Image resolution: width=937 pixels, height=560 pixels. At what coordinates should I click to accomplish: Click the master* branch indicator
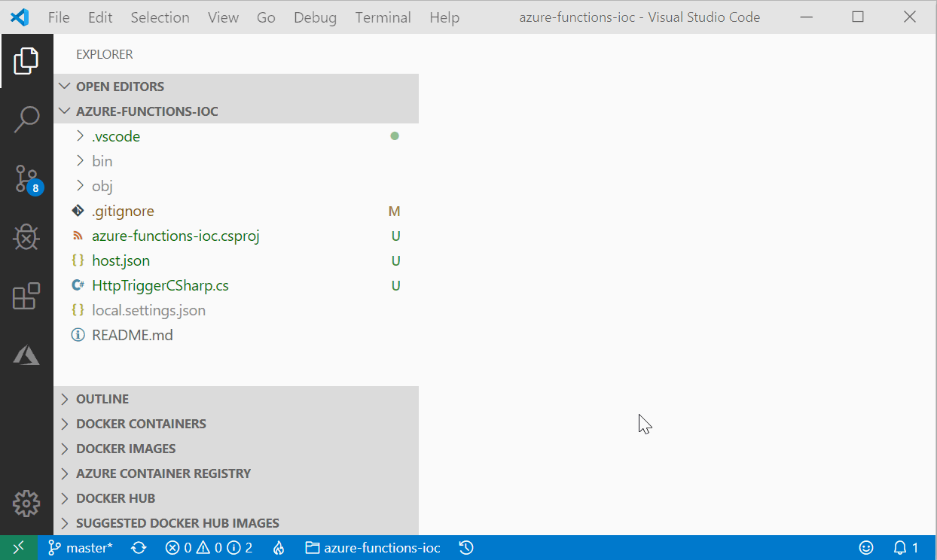click(80, 547)
